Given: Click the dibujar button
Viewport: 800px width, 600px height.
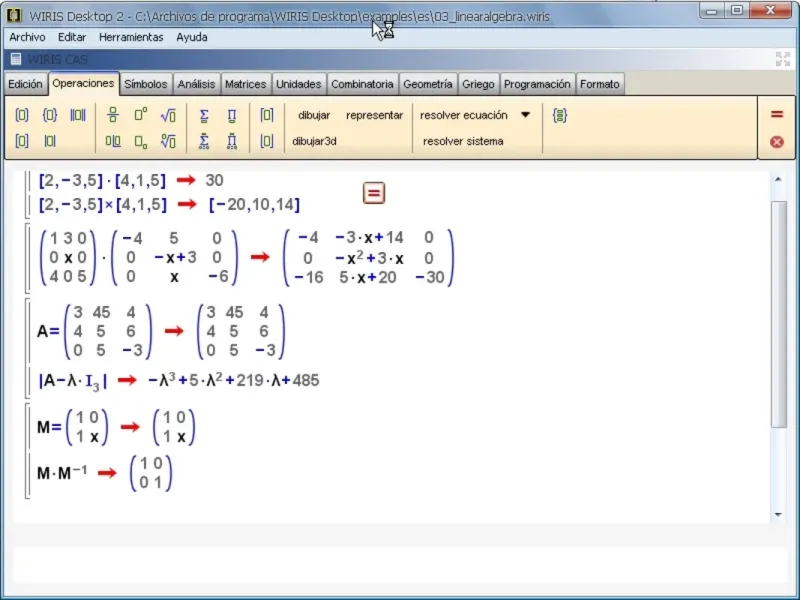Looking at the screenshot, I should [314, 115].
